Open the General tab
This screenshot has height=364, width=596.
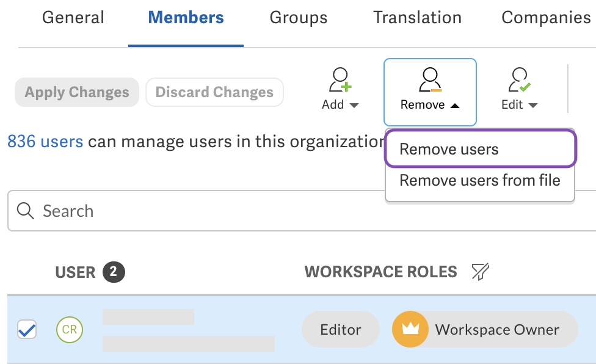point(73,18)
